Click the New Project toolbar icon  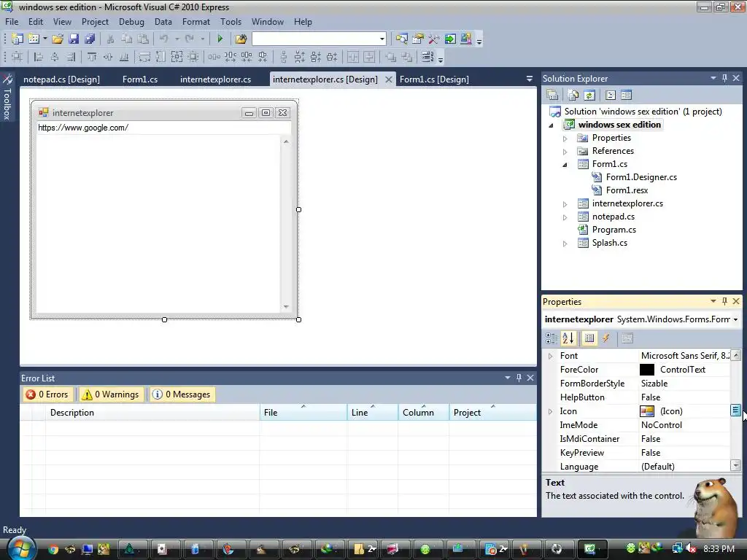[x=18, y=39]
